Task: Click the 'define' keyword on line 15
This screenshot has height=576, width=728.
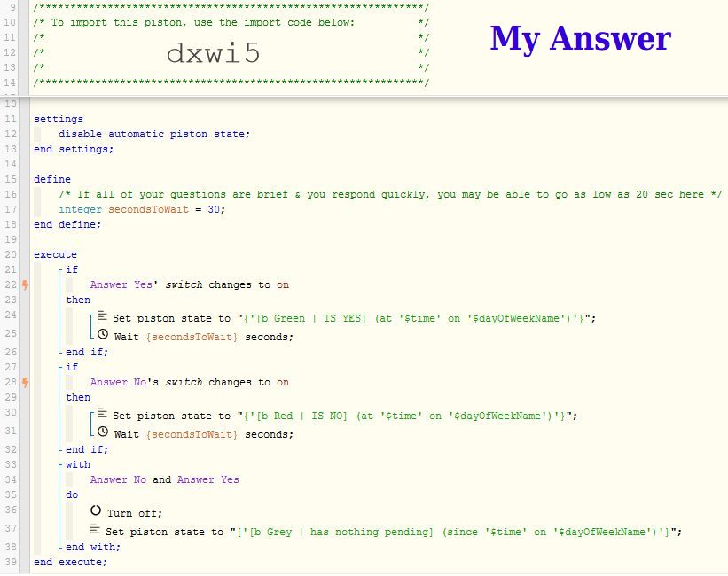Action: coord(52,180)
